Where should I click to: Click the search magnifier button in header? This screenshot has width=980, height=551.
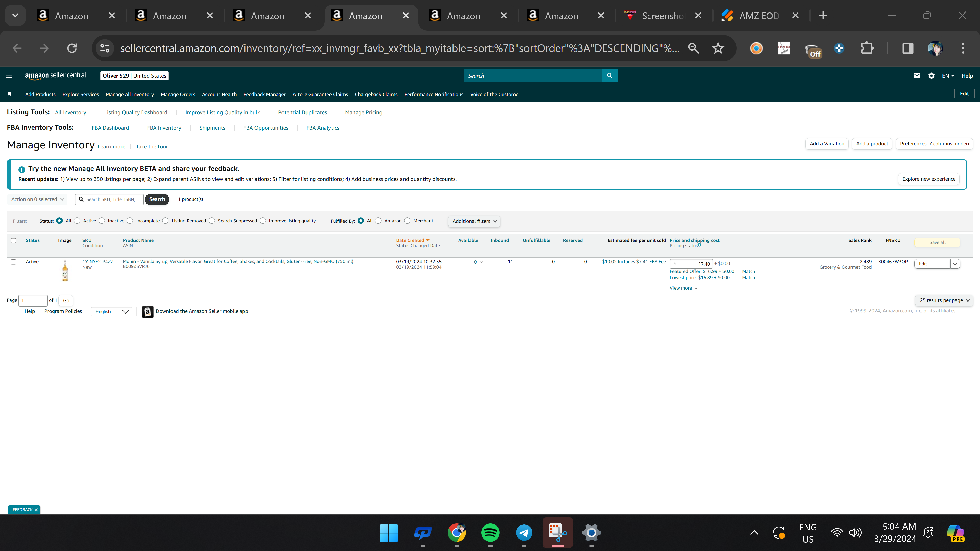click(x=609, y=76)
